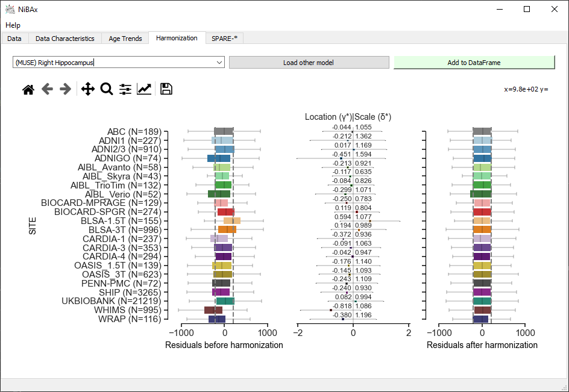Viewport: 569px width, 392px height.
Task: Save the figure with floppy icon
Action: tap(166, 89)
